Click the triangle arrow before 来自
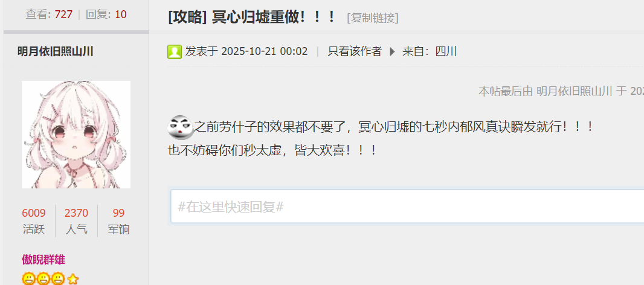 pyautogui.click(x=392, y=52)
